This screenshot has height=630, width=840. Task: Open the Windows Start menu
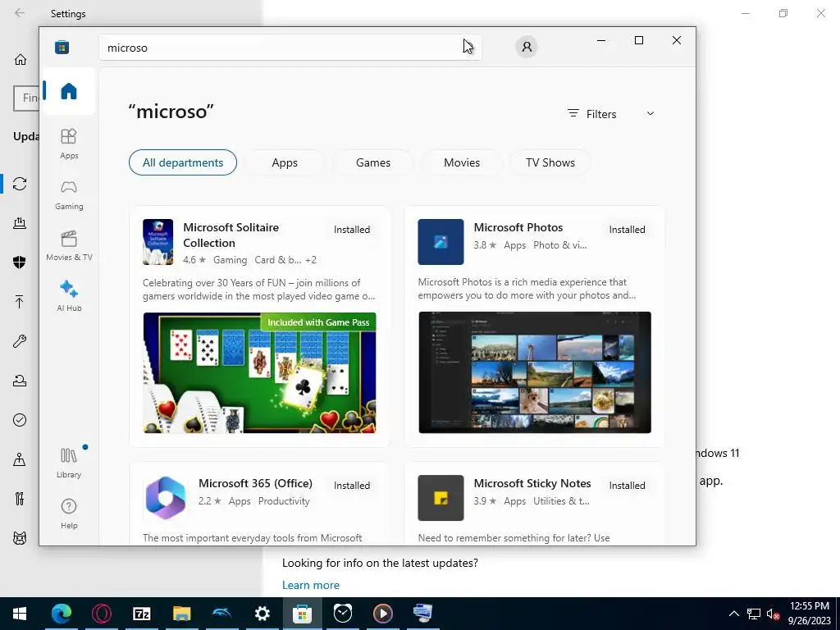[x=20, y=614]
